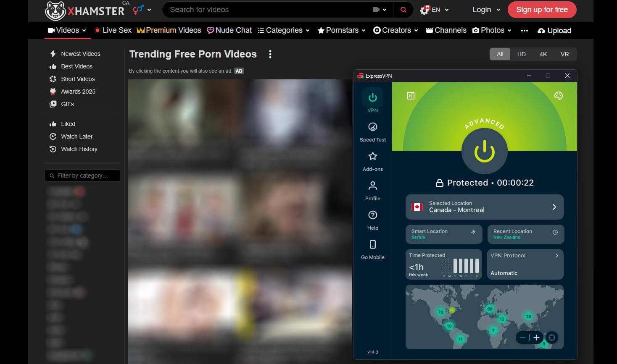Image resolution: width=617 pixels, height=364 pixels.
Task: Open the orientation gender selector dropdown
Action: 142,10
